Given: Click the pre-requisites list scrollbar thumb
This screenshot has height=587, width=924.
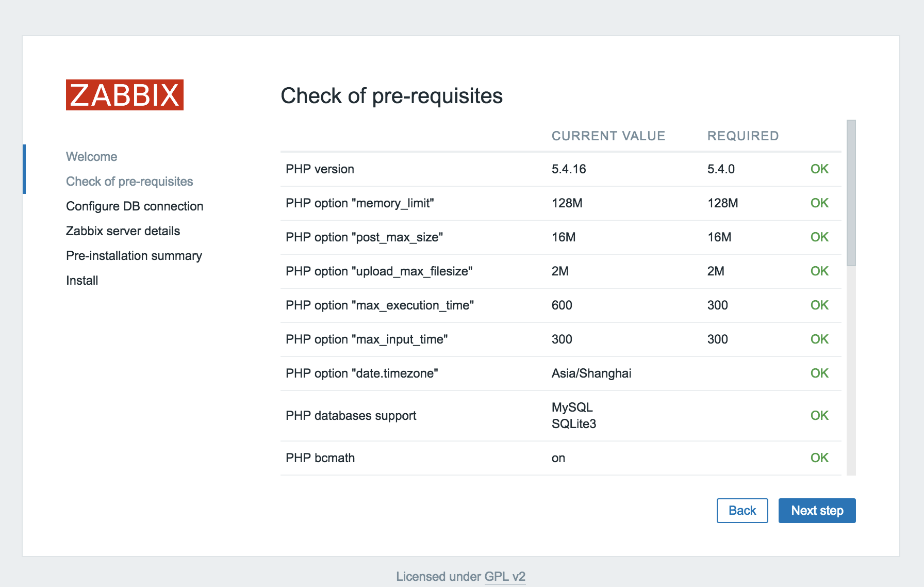Looking at the screenshot, I should (851, 193).
